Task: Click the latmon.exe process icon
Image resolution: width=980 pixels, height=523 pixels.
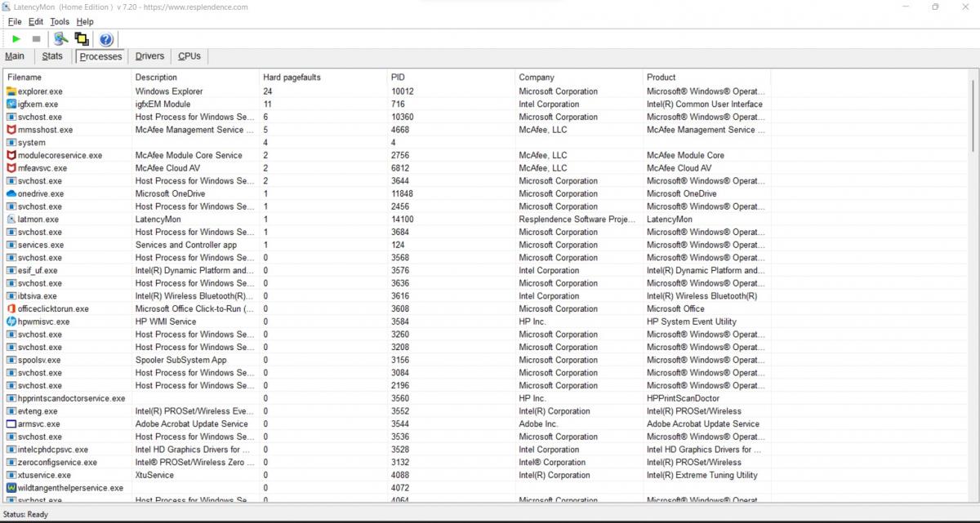Action: pos(11,219)
